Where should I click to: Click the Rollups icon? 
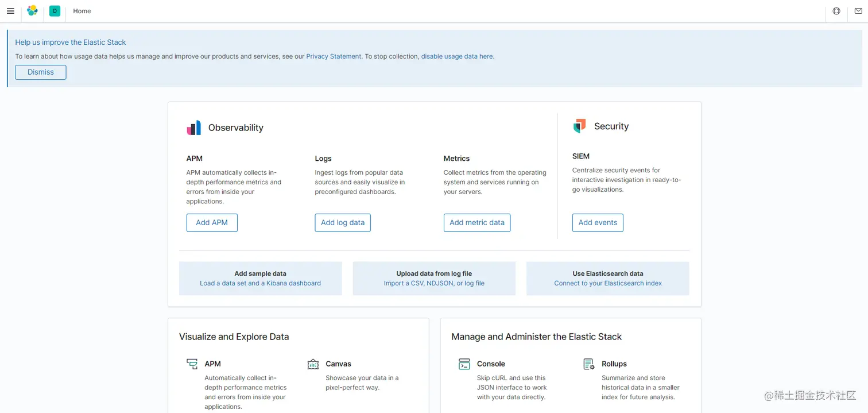(x=588, y=364)
